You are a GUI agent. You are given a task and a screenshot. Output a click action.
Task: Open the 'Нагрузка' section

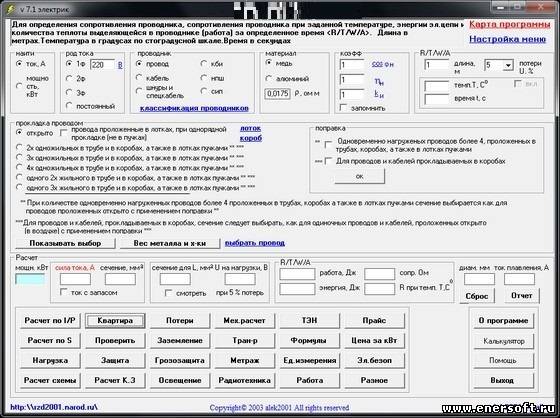click(50, 360)
